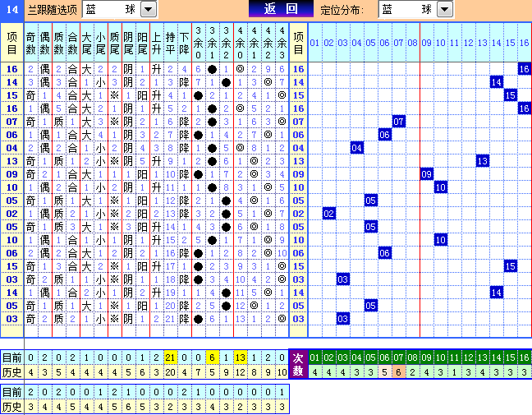Click the 质尾 column header
The width and height of the screenshot is (532, 415).
tap(114, 43)
